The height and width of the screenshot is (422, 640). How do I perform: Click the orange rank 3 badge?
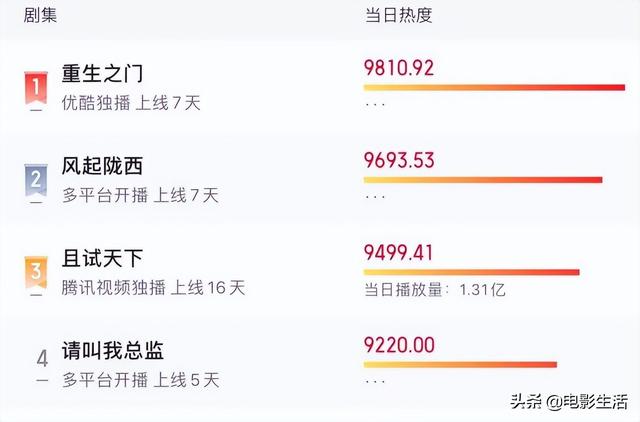pyautogui.click(x=36, y=272)
